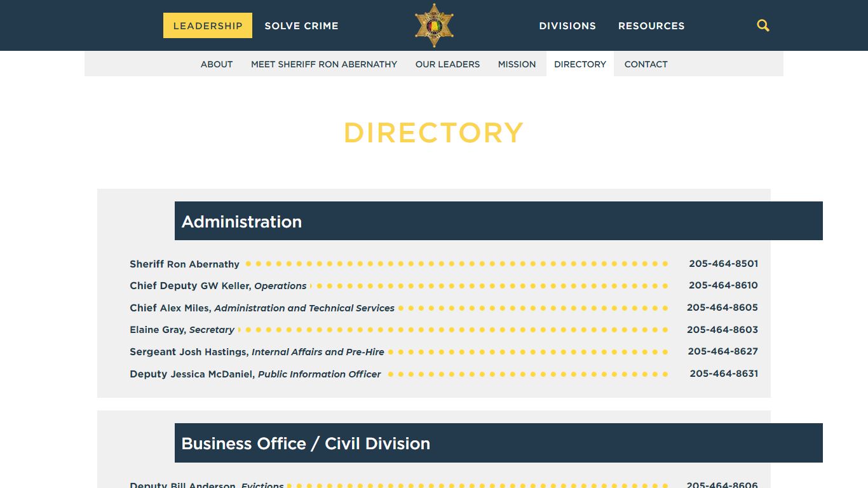Click phone number 205-464-8603
Viewport: 868px width, 488px height.
coord(722,330)
